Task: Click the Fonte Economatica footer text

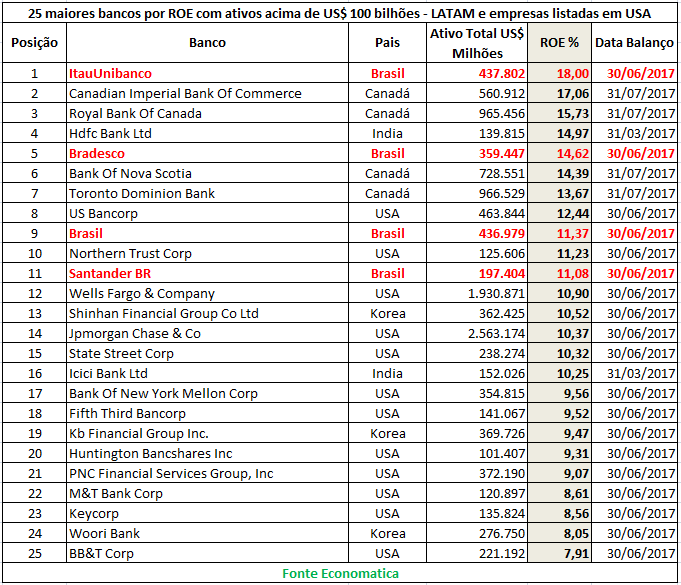Action: coord(340,573)
